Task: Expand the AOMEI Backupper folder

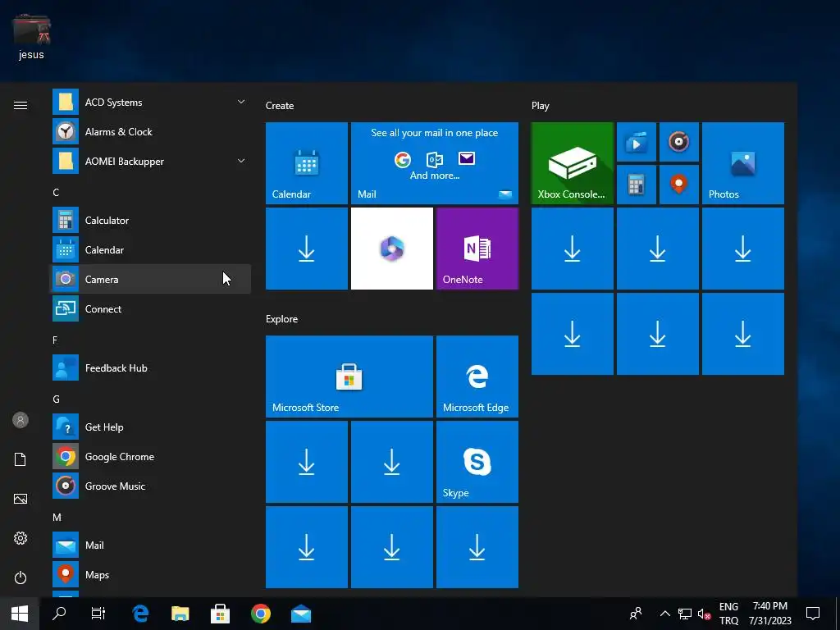Action: [x=150, y=162]
